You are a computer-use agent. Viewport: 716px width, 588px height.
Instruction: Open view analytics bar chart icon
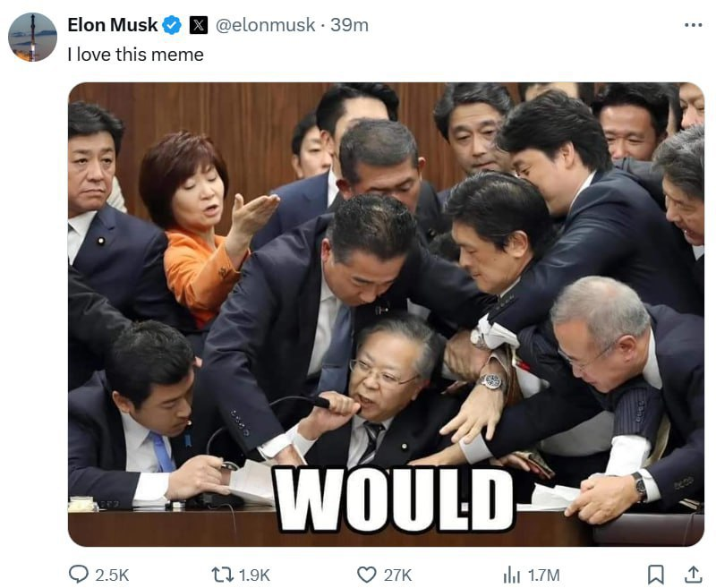coord(511,575)
